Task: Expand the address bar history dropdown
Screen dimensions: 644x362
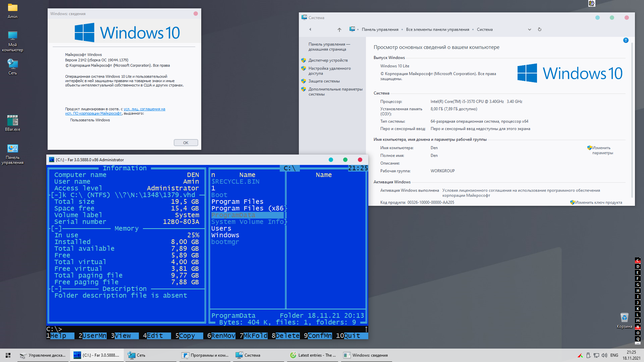Action: point(529,29)
